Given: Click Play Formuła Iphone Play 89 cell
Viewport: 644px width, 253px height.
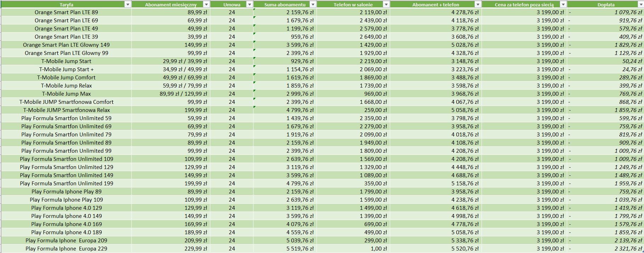Looking at the screenshot, I should (66, 191).
